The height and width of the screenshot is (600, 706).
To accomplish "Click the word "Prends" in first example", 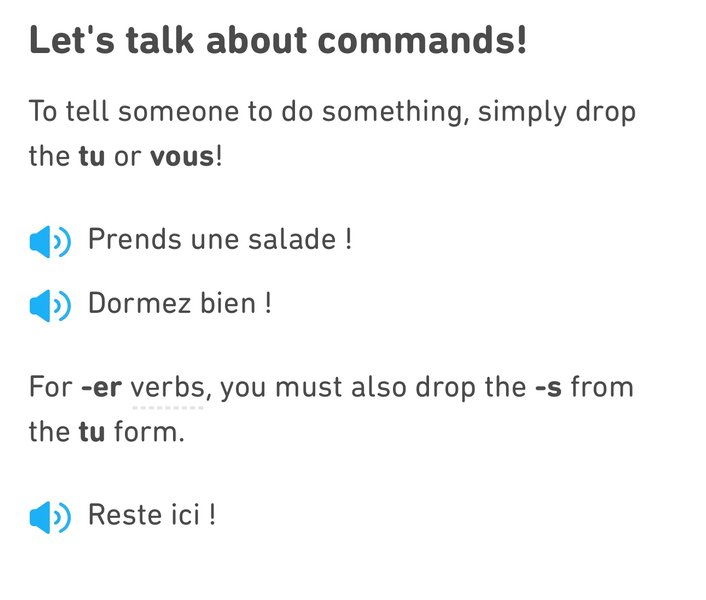I will click(135, 239).
